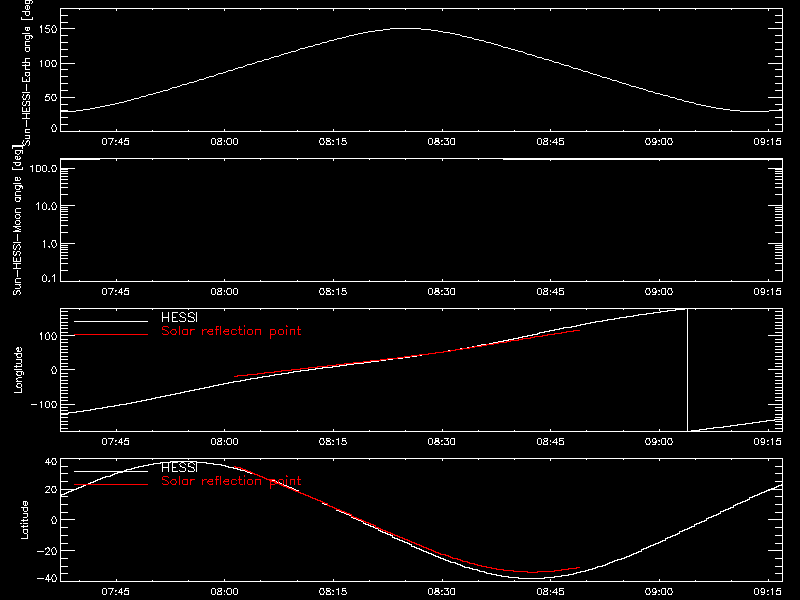Viewport: 800px width, 600px height.
Task: Click the 150 tick label on Earth angle plot
Action: [47, 30]
